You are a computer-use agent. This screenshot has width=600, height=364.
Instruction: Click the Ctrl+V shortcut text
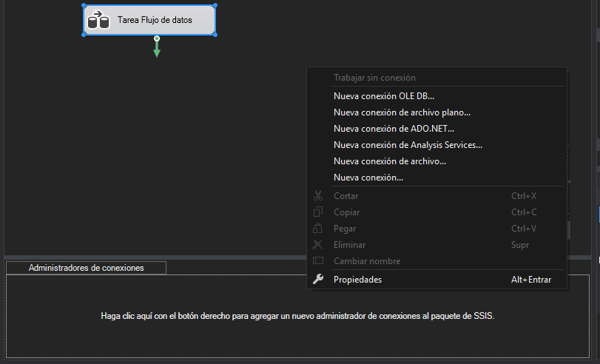pos(524,229)
